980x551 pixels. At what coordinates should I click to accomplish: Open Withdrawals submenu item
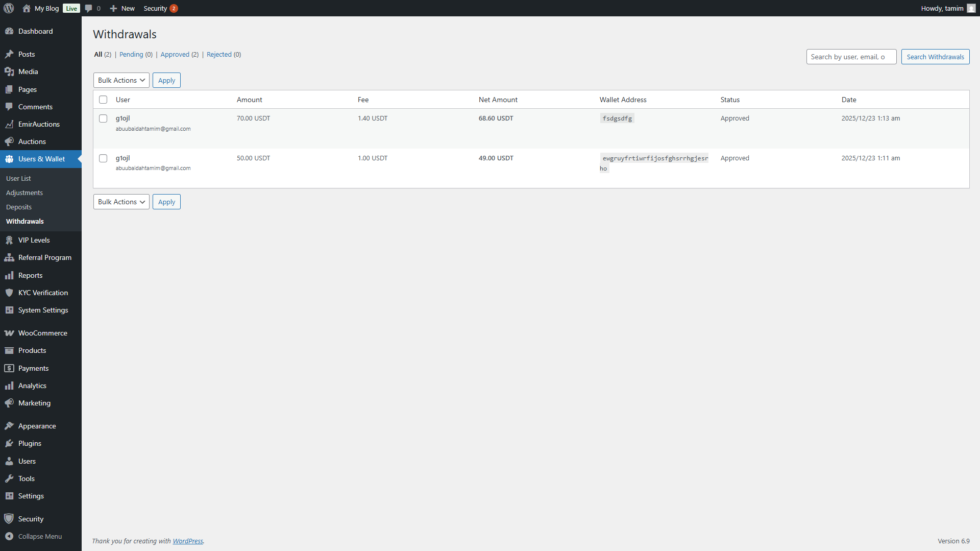[25, 221]
